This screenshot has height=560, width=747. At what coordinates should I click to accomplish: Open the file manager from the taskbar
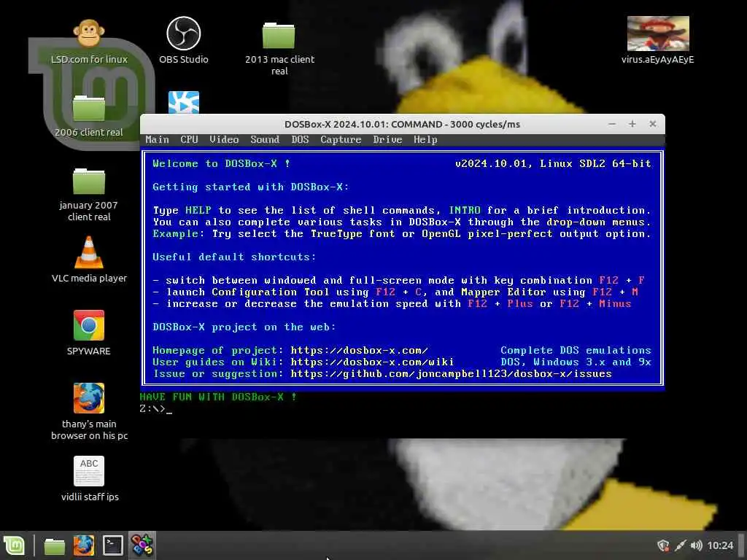pyautogui.click(x=54, y=545)
